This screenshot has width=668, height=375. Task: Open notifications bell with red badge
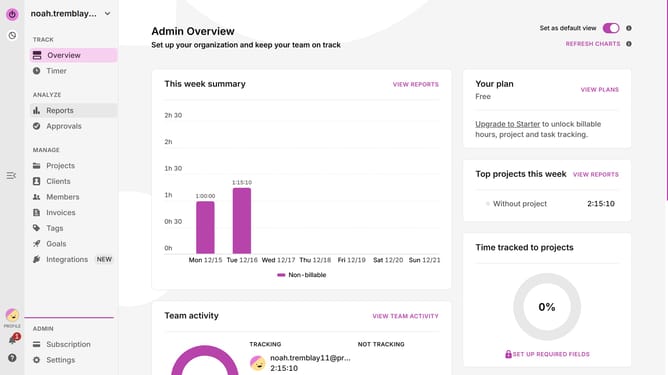[x=13, y=339]
